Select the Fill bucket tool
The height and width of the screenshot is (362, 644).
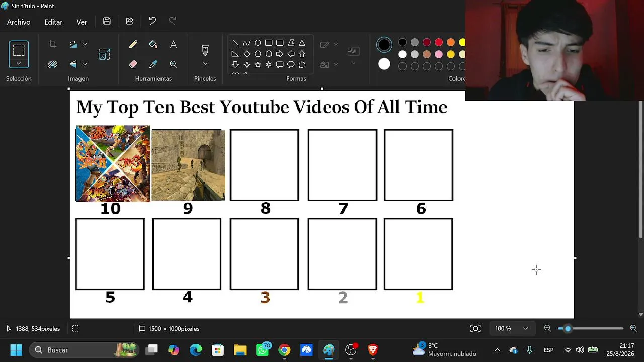point(153,45)
